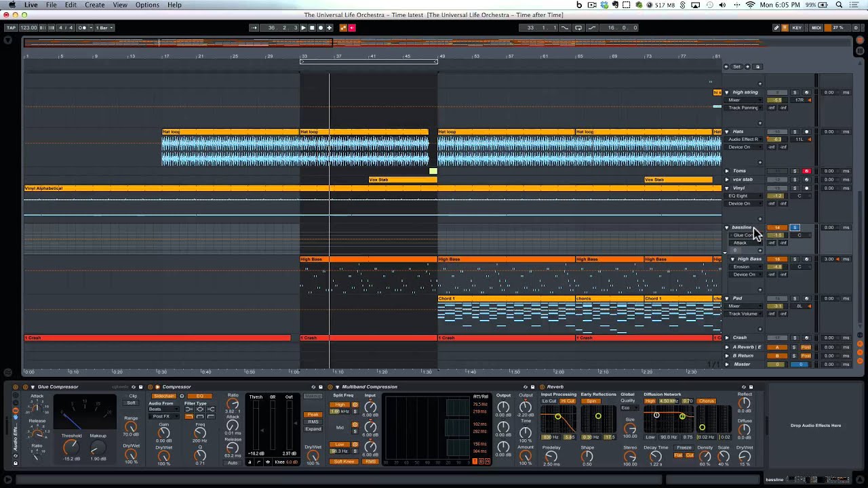Open the File menu

pyautogui.click(x=52, y=5)
